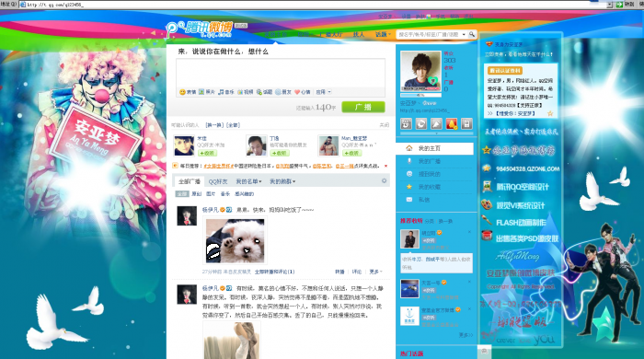Click inside the broadcast compose text box
This screenshot has height=359, width=644.
point(281,73)
